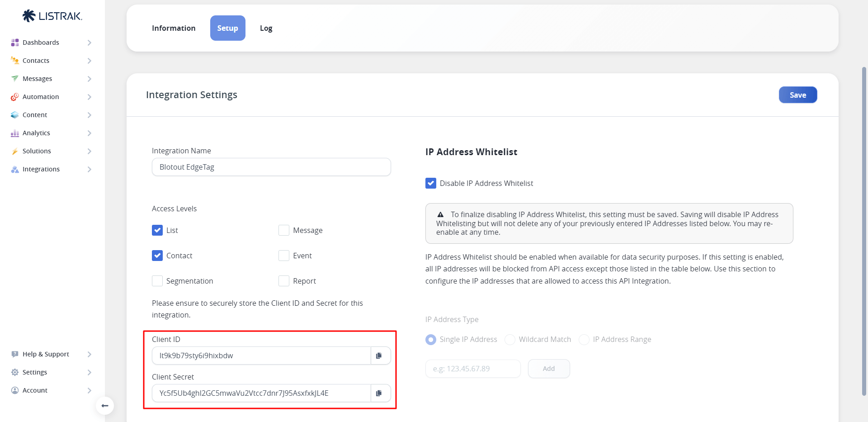The image size is (868, 422).
Task: Collapse the sidebar with the arrow button
Action: coord(105,406)
